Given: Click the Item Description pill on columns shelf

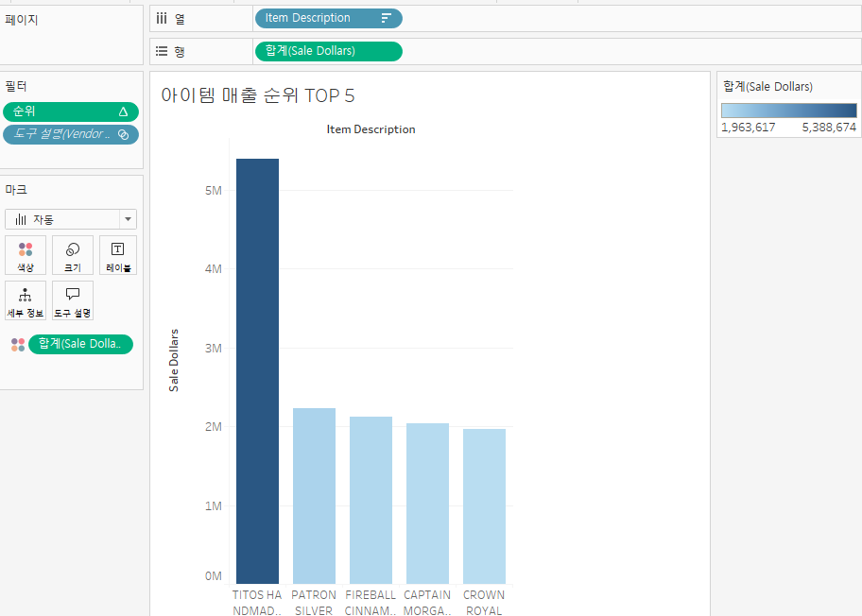Looking at the screenshot, I should point(328,18).
